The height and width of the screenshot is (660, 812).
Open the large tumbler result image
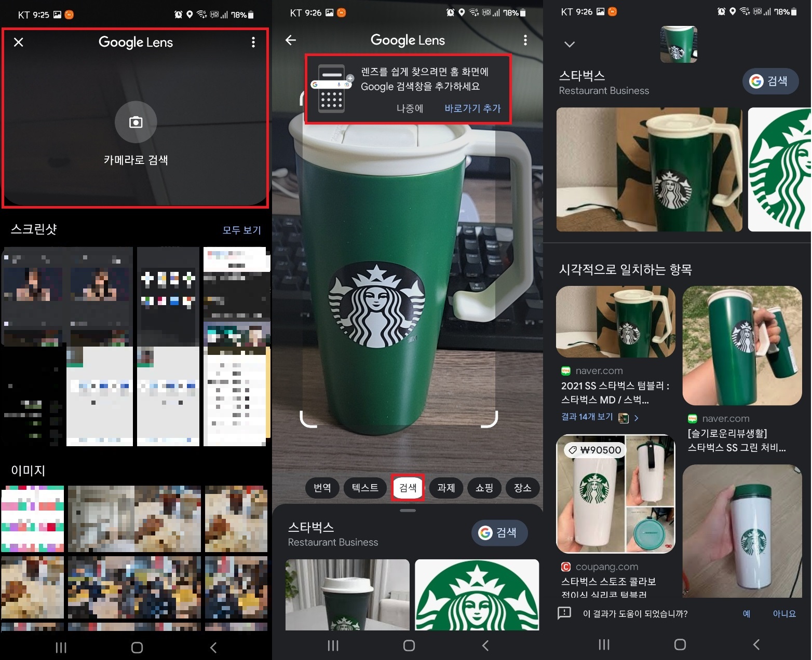pyautogui.click(x=649, y=170)
